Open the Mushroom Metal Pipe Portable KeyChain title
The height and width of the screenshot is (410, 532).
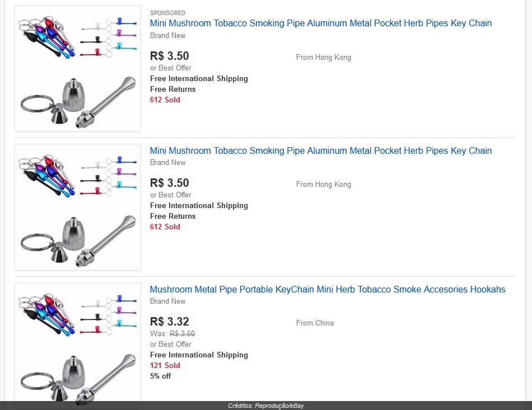pos(328,289)
